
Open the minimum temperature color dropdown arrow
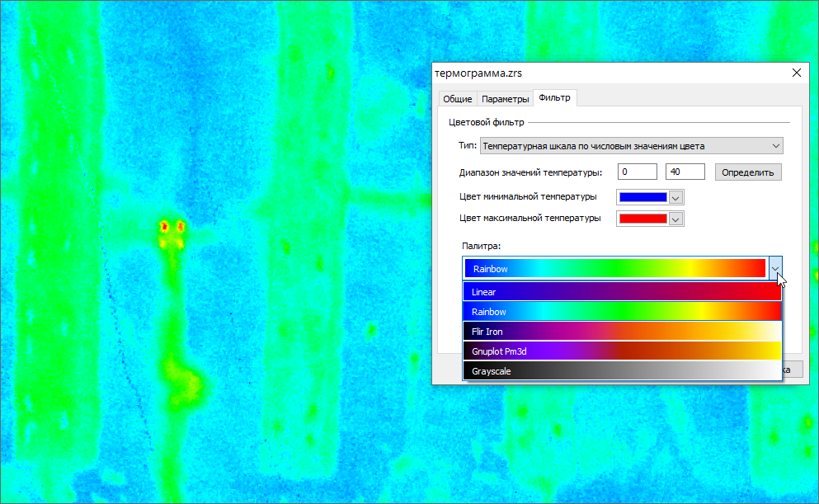pos(675,198)
